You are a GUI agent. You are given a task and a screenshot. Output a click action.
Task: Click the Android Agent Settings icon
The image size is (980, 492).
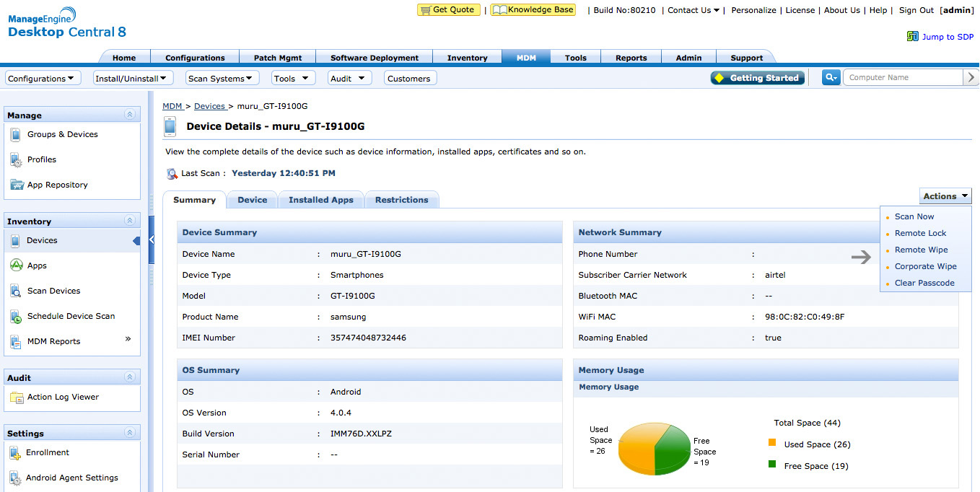coord(16,478)
